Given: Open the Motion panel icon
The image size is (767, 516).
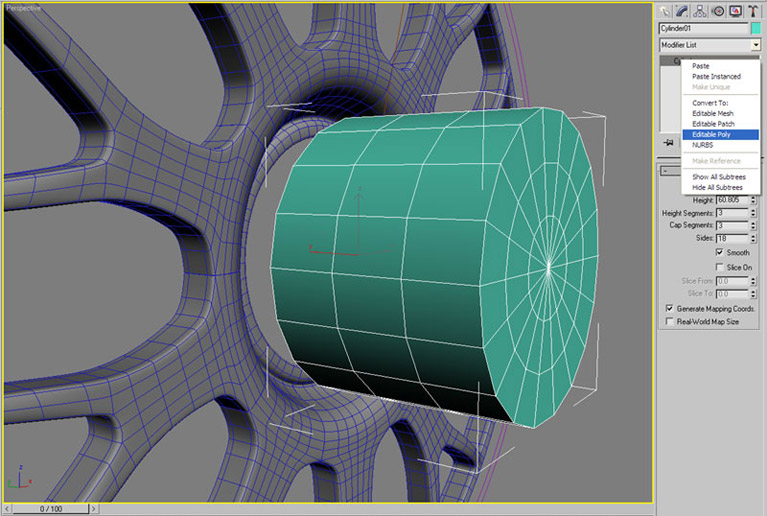Looking at the screenshot, I should 720,11.
